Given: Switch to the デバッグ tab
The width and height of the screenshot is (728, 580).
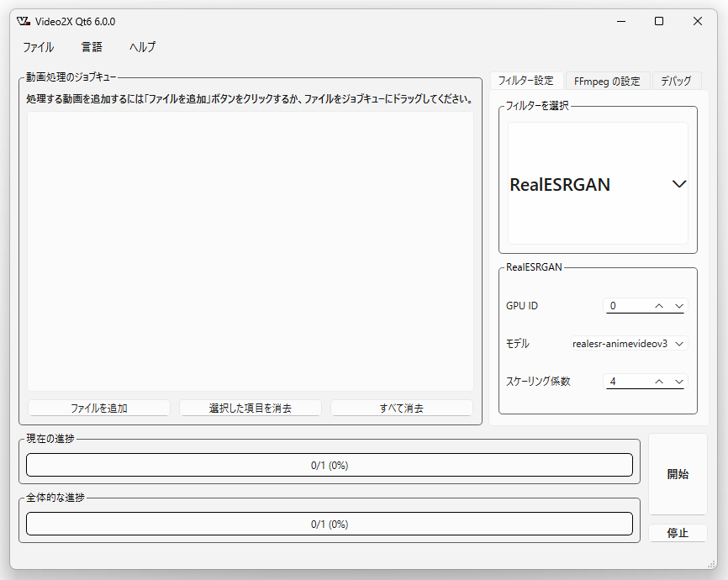Looking at the screenshot, I should point(676,82).
